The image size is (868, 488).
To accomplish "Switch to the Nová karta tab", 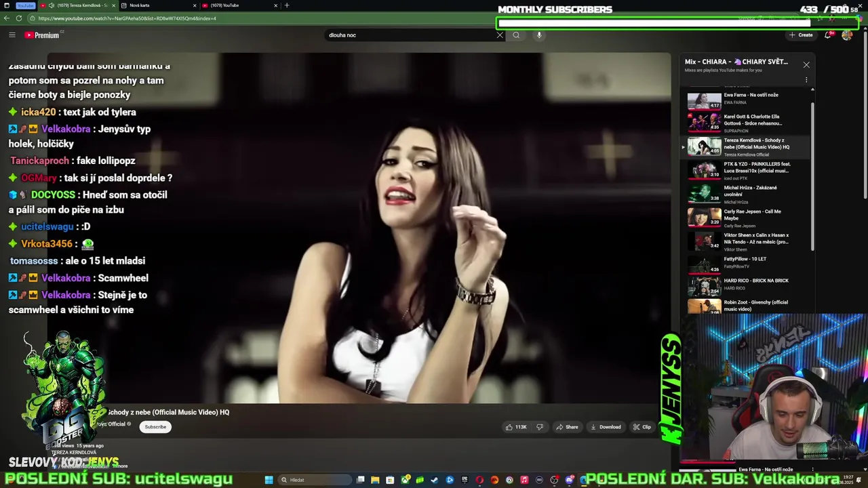I will tap(159, 5).
